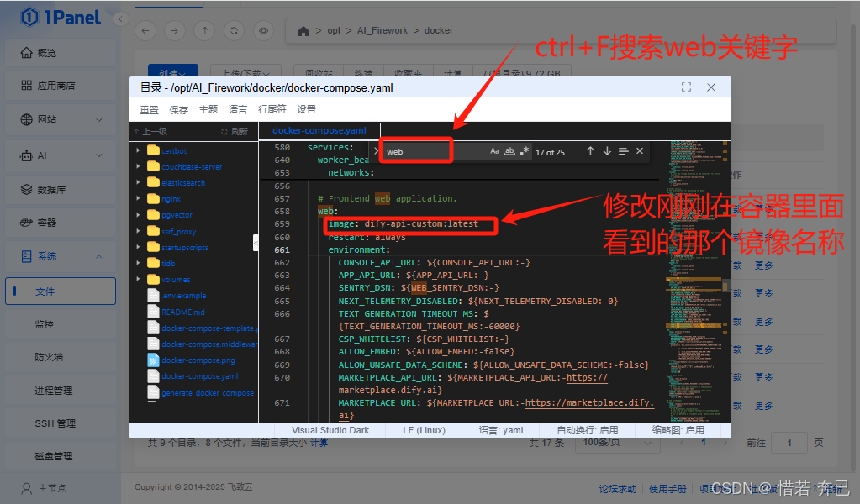Click the image: dify-api-custom:latest line
This screenshot has width=860, height=504.
404,224
